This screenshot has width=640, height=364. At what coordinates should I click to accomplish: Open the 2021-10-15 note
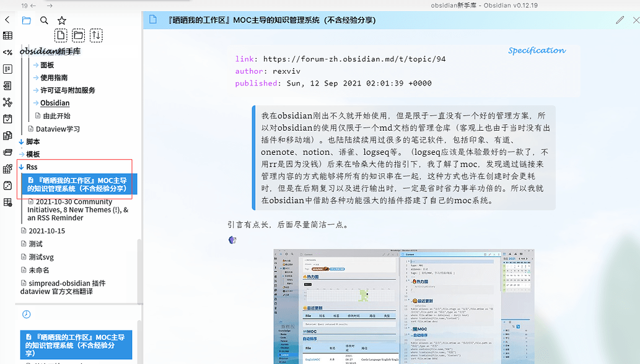[x=46, y=231]
